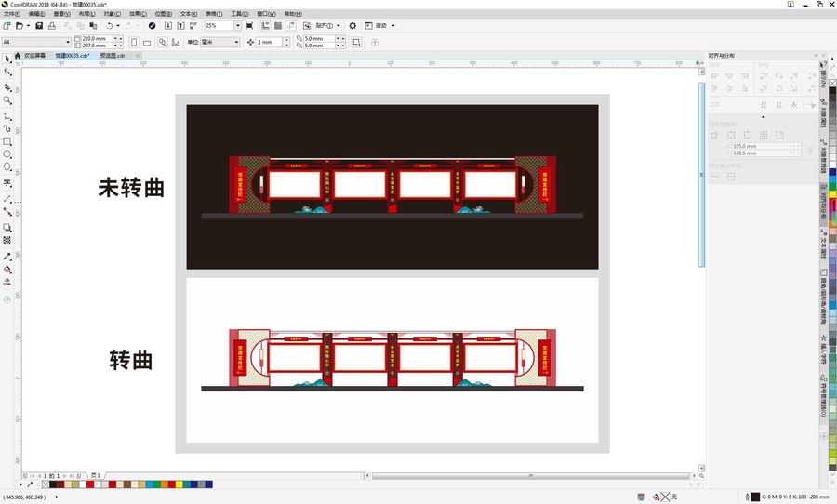The height and width of the screenshot is (504, 837).
Task: Select the Transparency checkerboard tool
Action: coord(7,240)
